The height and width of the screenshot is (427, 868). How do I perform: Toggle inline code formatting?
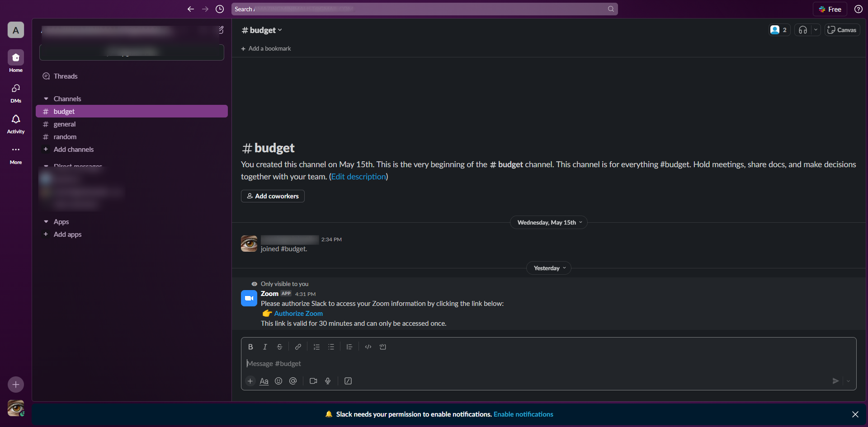368,347
